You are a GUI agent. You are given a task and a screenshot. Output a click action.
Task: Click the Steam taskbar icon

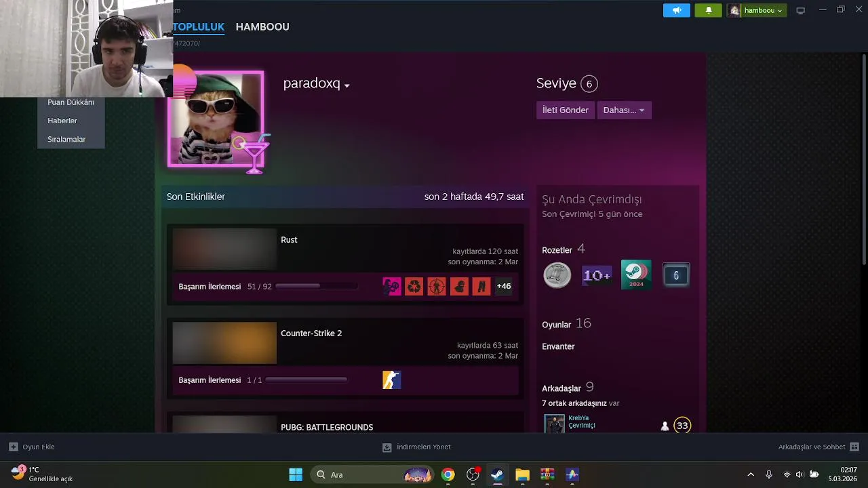497,474
